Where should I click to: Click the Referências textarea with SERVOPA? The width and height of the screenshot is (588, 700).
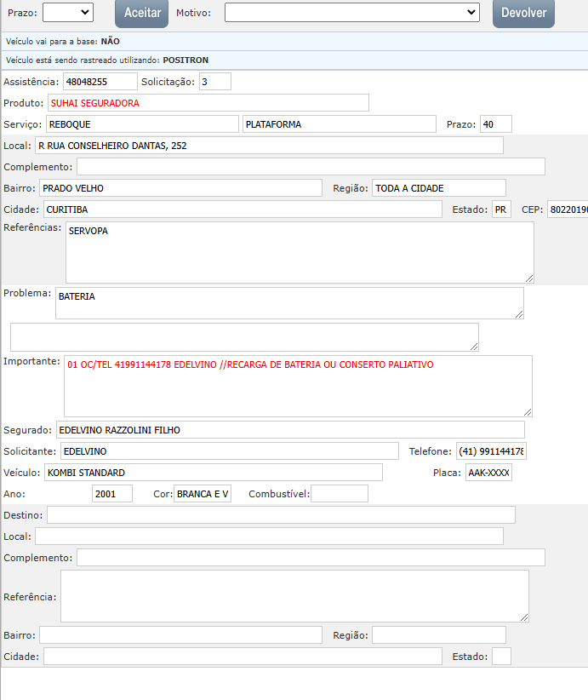(300, 253)
